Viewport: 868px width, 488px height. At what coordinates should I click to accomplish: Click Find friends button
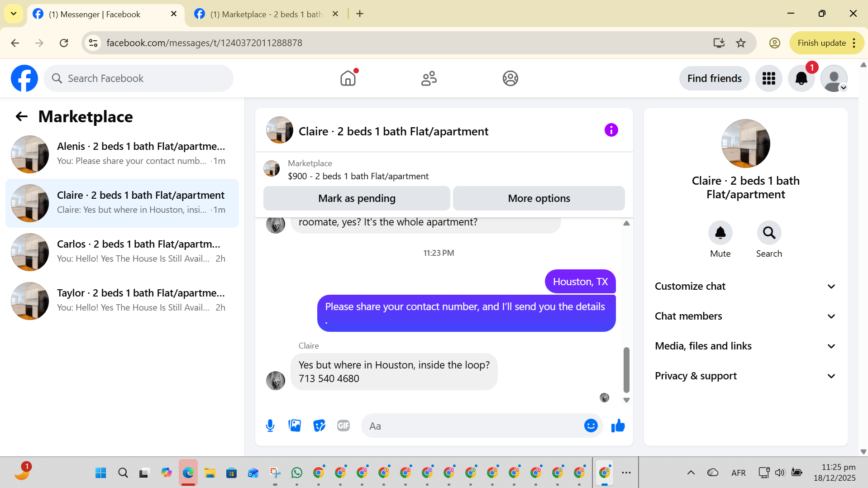pos(714,78)
